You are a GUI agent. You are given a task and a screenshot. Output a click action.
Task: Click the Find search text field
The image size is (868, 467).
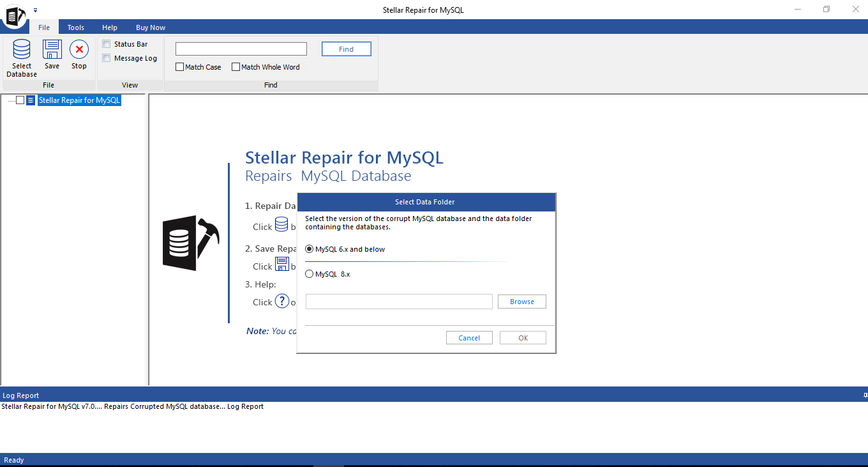pyautogui.click(x=241, y=49)
